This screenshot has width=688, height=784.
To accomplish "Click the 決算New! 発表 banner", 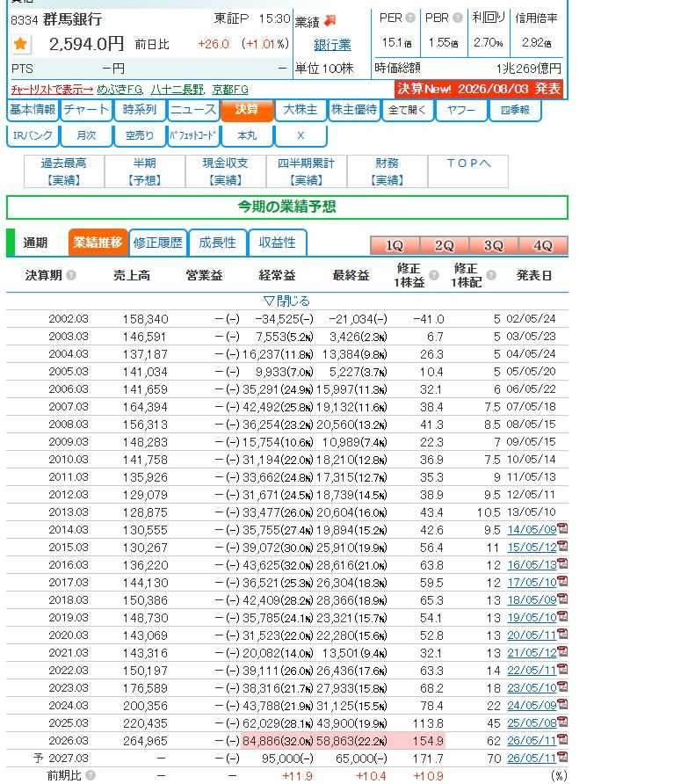I will (x=479, y=89).
